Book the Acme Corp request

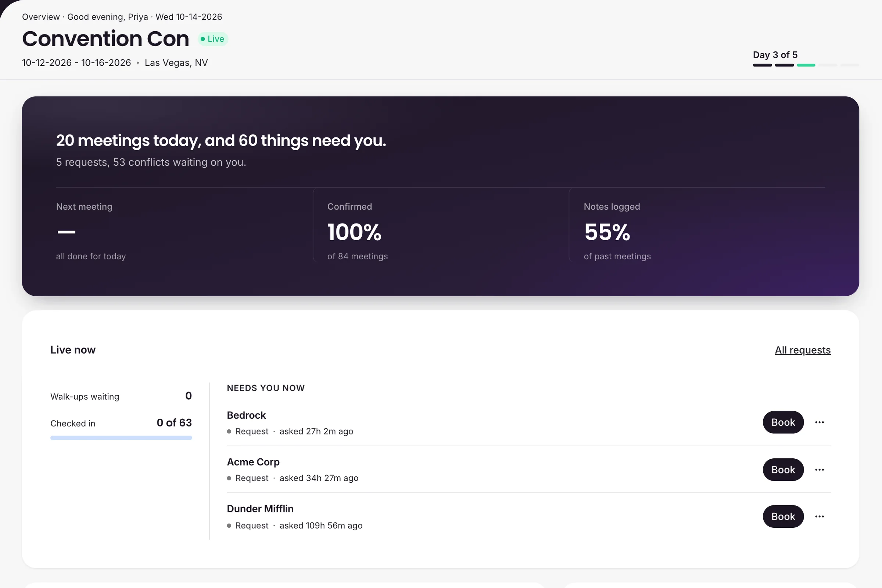point(783,469)
